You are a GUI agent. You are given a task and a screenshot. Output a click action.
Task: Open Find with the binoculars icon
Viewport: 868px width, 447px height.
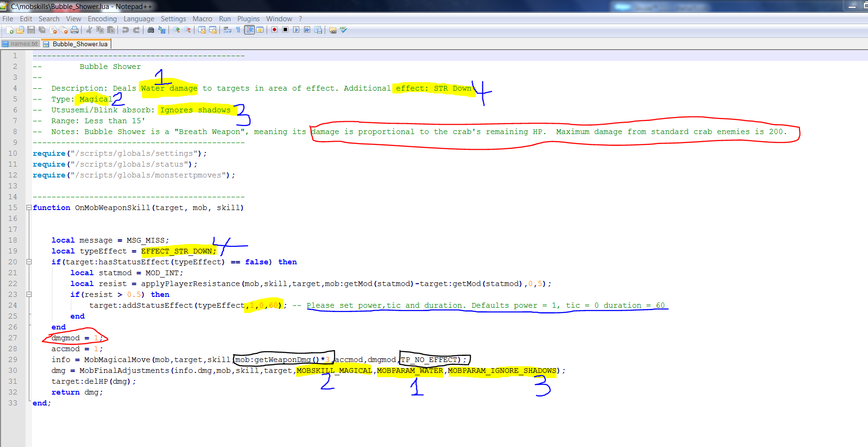click(151, 30)
